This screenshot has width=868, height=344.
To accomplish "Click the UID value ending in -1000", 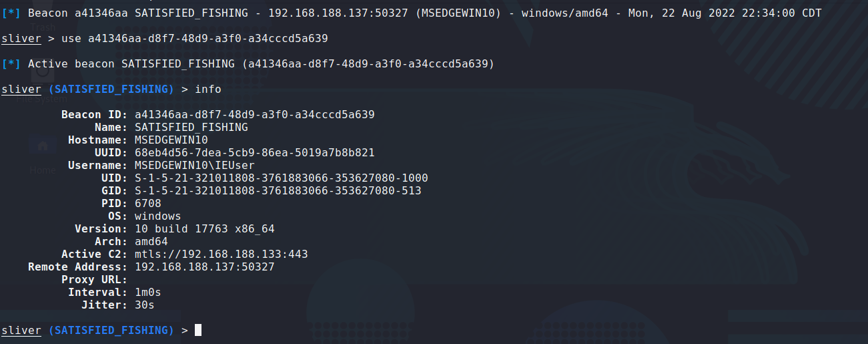I will coord(281,178).
